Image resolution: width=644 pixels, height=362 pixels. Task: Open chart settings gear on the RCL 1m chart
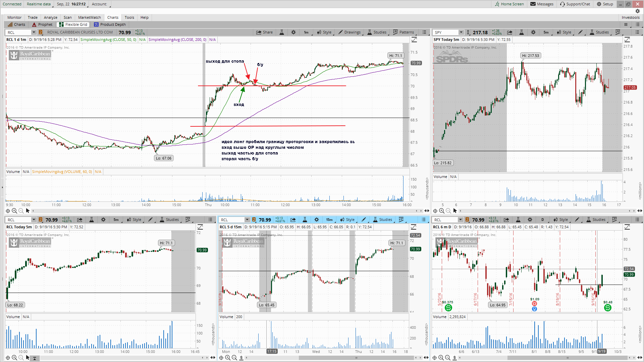click(293, 33)
